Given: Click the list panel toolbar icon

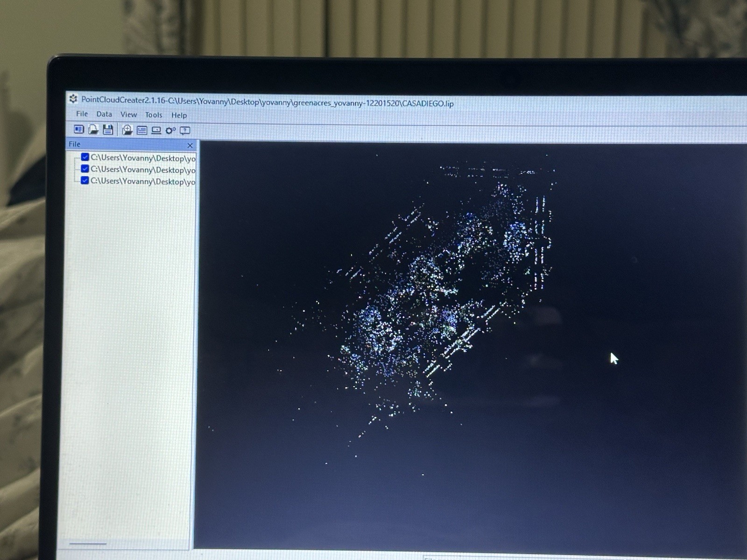Looking at the screenshot, I should point(142,131).
